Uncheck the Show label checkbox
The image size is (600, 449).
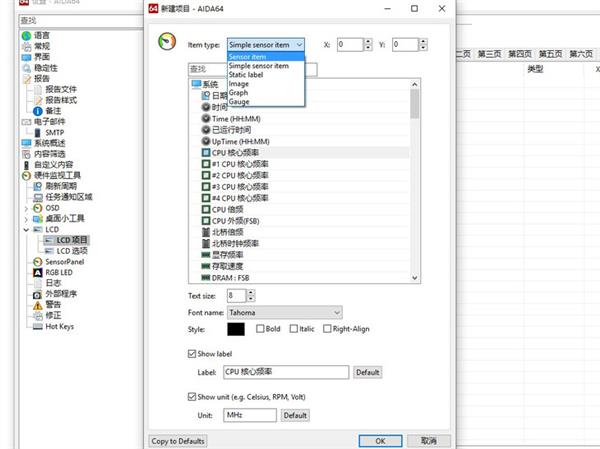click(x=193, y=354)
